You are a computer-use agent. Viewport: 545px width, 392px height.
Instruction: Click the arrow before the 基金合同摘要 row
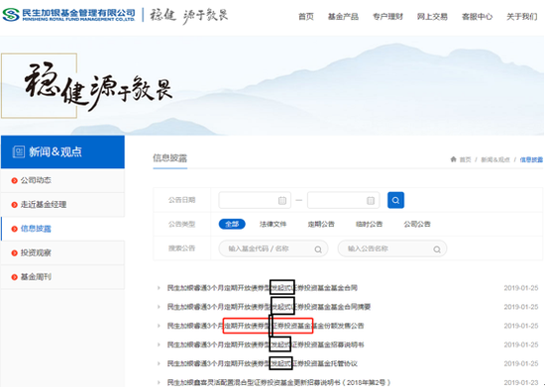[x=159, y=307]
